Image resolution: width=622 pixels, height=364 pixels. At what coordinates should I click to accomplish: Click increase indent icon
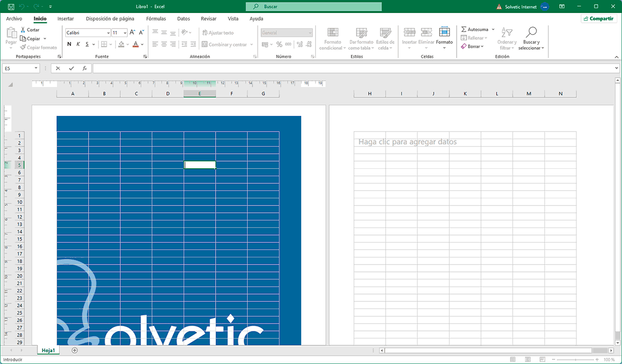tap(193, 45)
